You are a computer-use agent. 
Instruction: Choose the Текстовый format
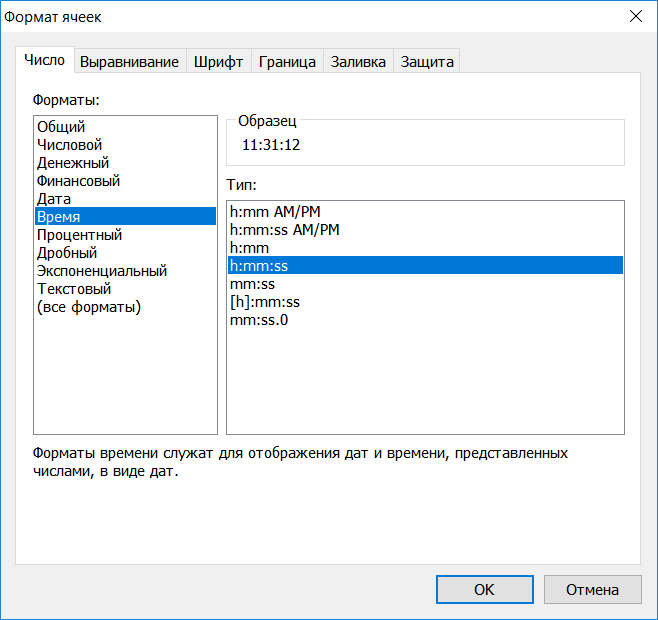point(125,289)
